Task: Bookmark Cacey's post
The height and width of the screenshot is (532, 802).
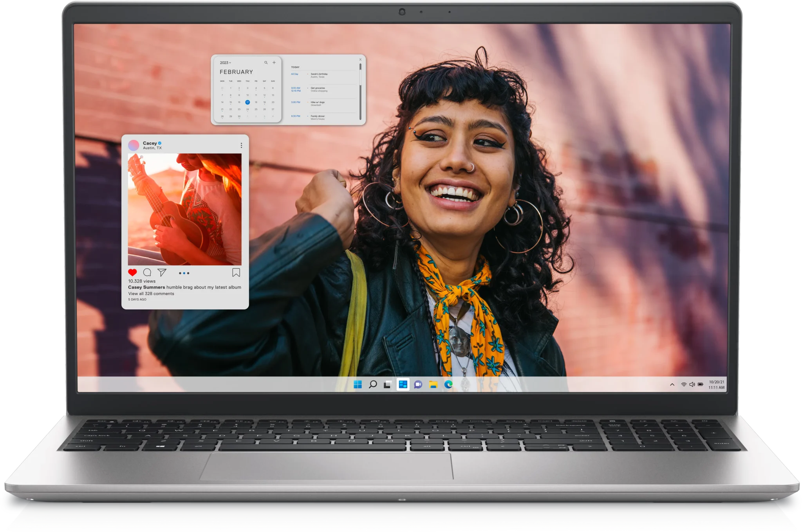Action: (236, 272)
